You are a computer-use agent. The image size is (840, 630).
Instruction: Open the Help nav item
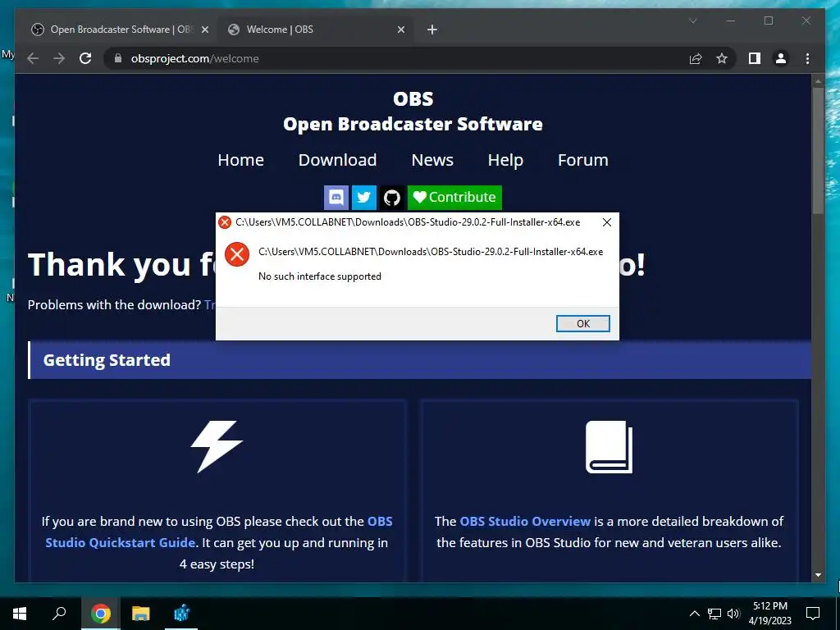[x=505, y=160]
